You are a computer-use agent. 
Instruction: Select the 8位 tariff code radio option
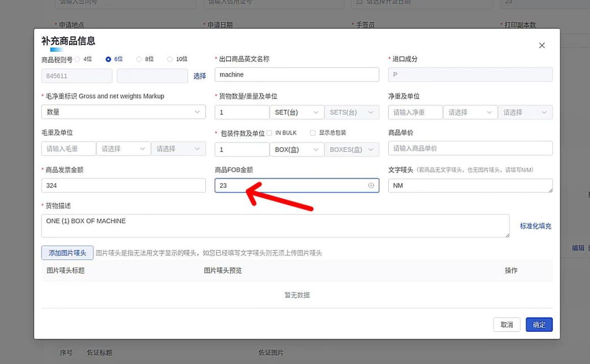pyautogui.click(x=139, y=59)
